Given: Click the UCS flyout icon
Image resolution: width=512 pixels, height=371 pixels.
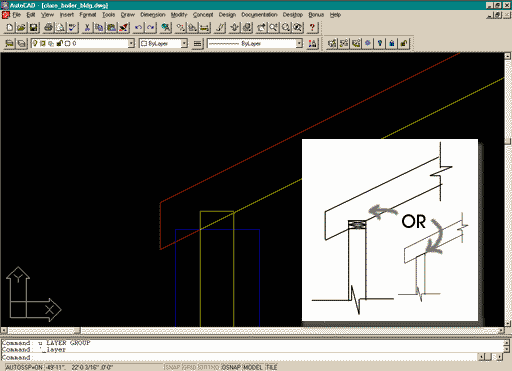Looking at the screenshot, I should [193, 28].
